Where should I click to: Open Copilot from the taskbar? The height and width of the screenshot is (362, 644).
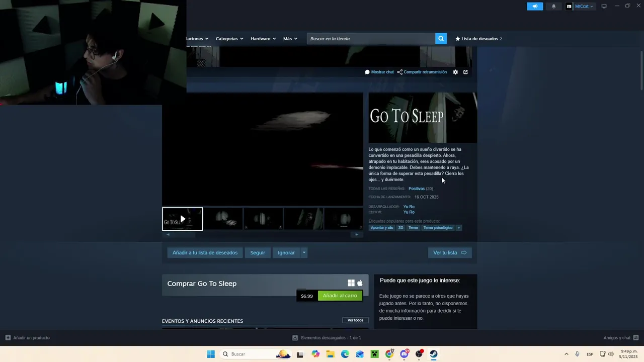315,354
